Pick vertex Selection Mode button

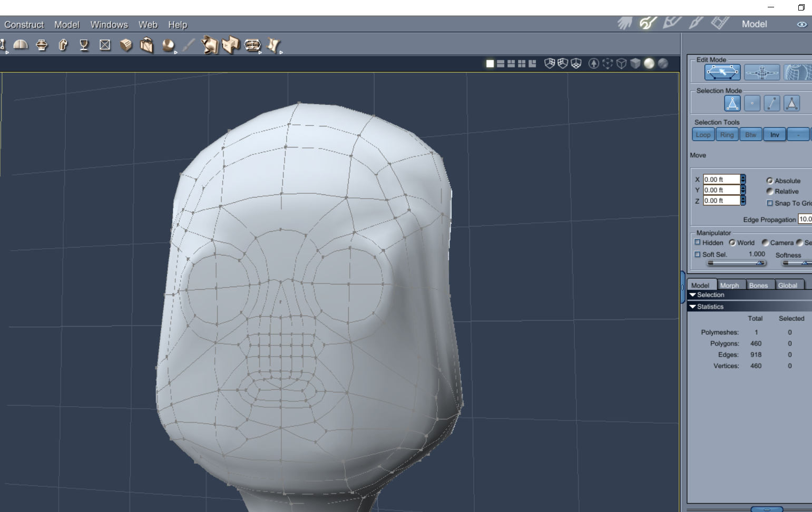pos(752,103)
